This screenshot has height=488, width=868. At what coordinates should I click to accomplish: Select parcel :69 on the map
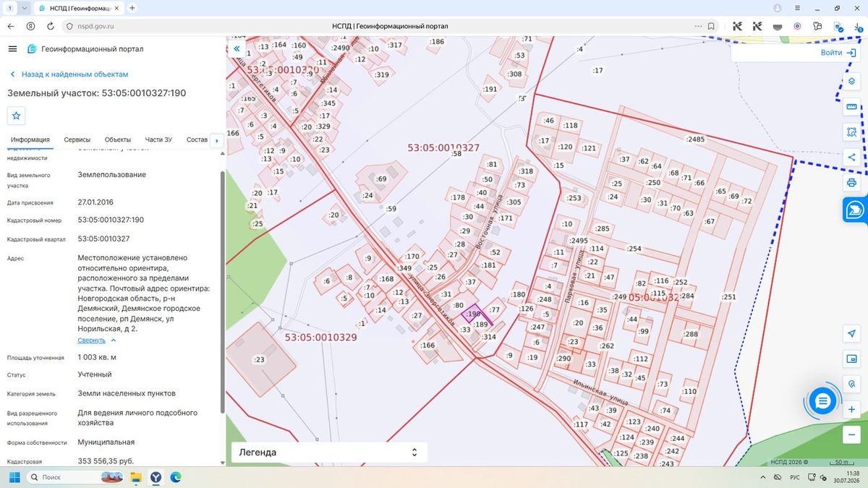[381, 179]
